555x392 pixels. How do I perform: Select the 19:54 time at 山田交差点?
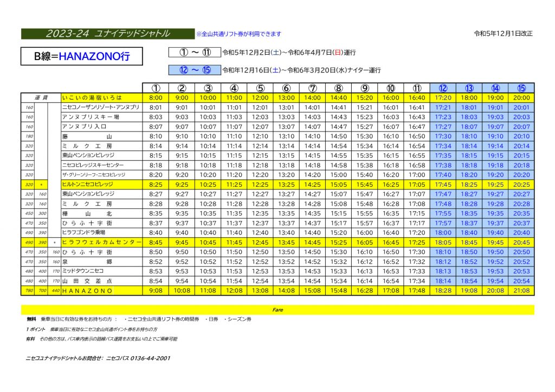(495, 281)
